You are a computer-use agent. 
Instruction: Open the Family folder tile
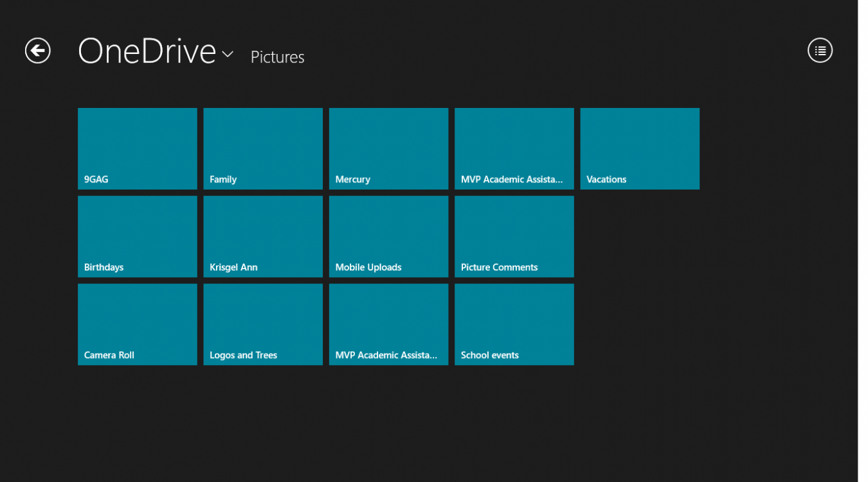click(262, 148)
